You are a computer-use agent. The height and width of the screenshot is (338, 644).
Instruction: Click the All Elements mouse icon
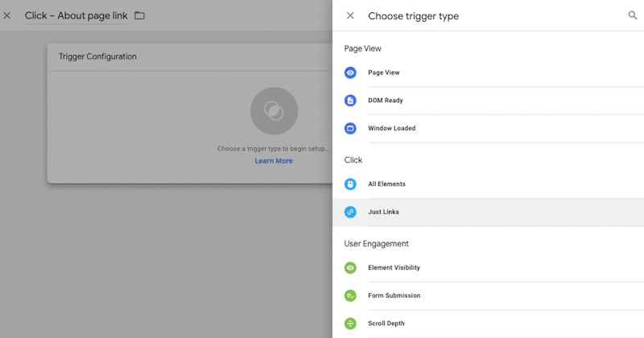click(350, 184)
